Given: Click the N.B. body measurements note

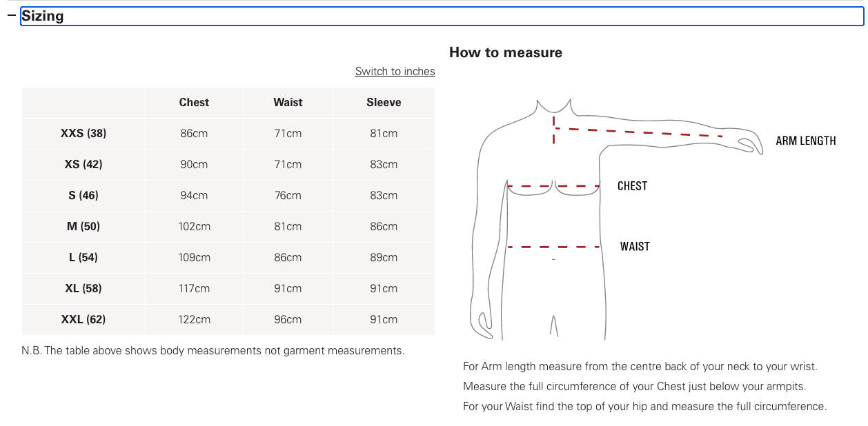Looking at the screenshot, I should 213,351.
